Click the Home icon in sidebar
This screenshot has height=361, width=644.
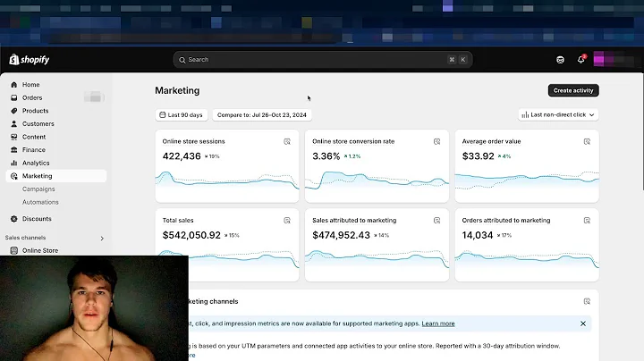click(14, 85)
